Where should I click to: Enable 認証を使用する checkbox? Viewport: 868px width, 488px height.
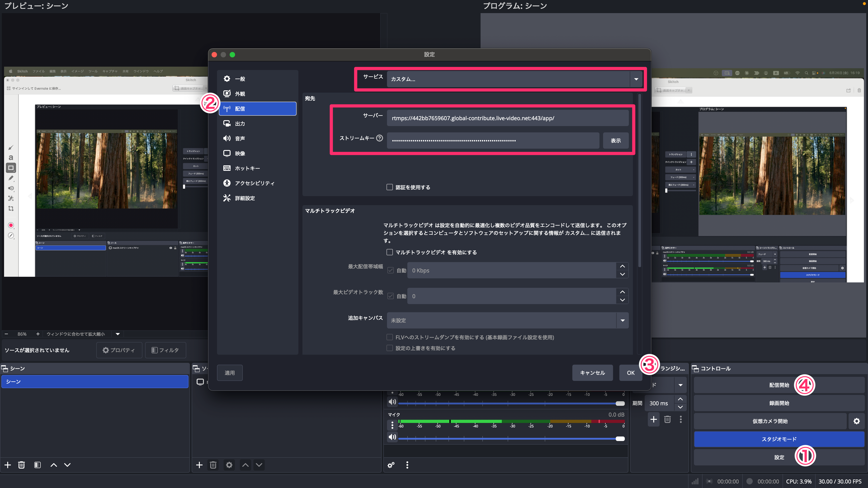point(389,187)
